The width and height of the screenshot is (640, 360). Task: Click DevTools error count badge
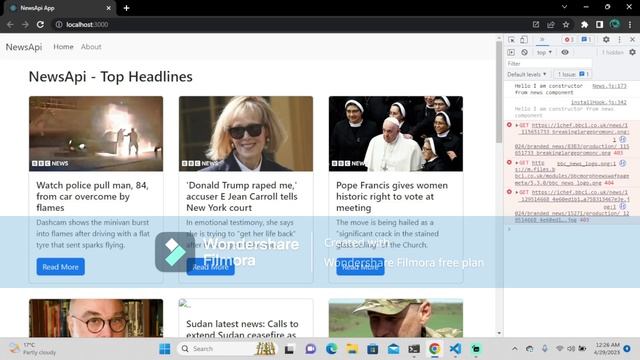(x=568, y=40)
